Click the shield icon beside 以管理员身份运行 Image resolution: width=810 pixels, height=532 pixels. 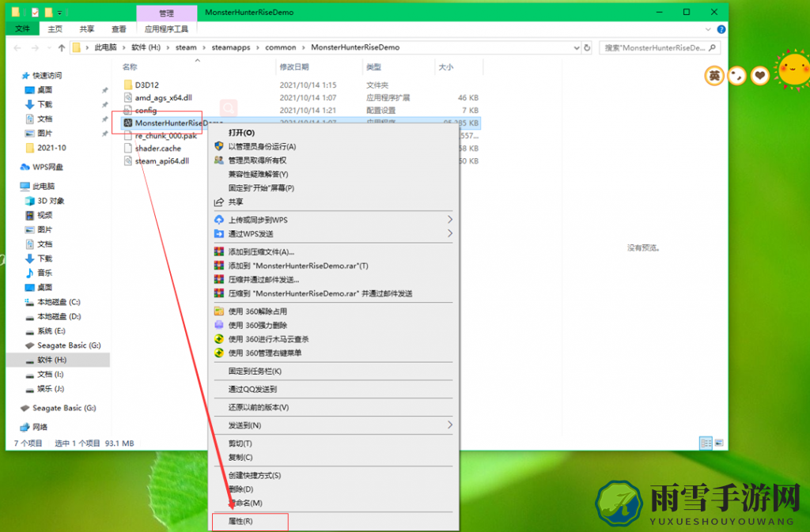coord(219,146)
